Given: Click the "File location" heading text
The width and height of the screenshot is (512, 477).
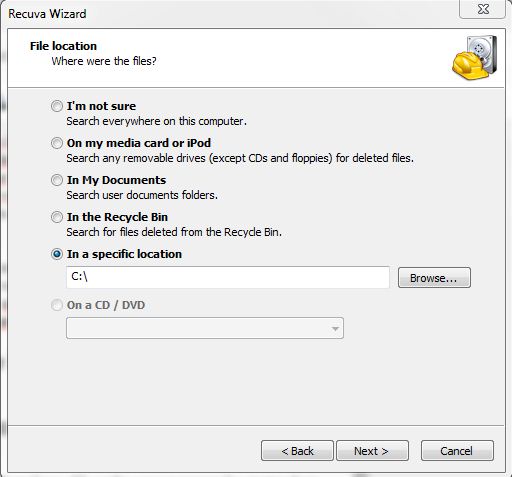Looking at the screenshot, I should [x=63, y=46].
